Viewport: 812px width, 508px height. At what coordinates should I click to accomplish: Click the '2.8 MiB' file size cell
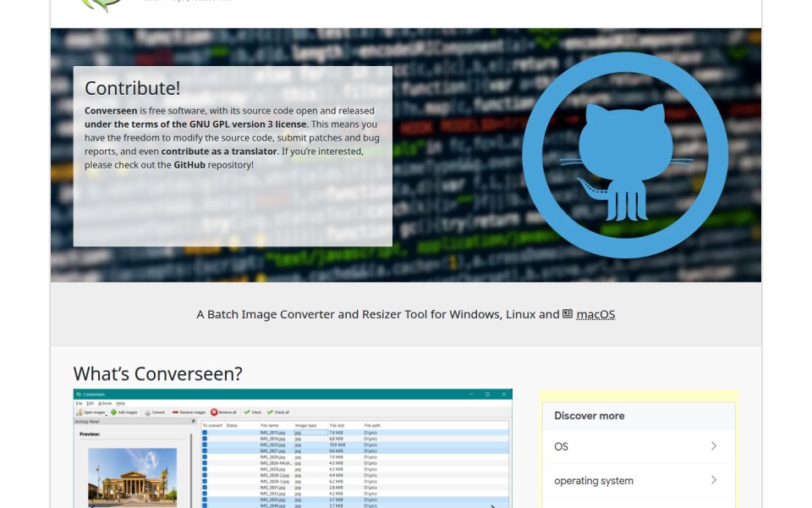336,488
